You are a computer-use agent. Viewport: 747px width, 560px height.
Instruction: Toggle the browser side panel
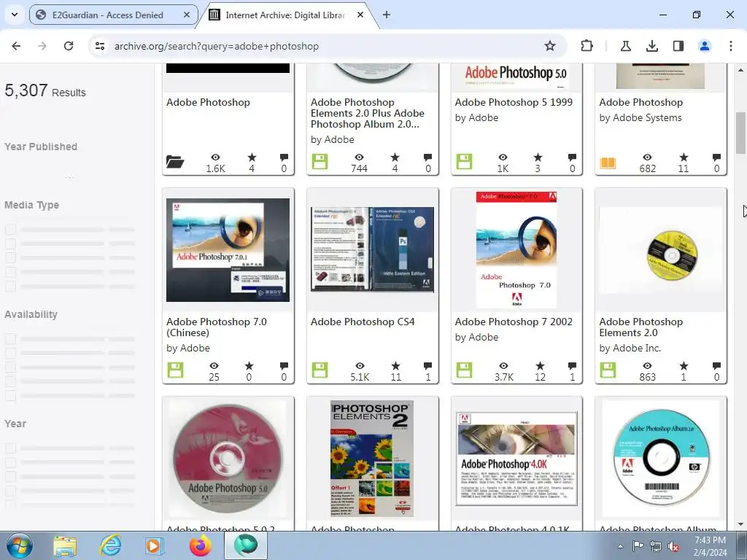click(678, 46)
